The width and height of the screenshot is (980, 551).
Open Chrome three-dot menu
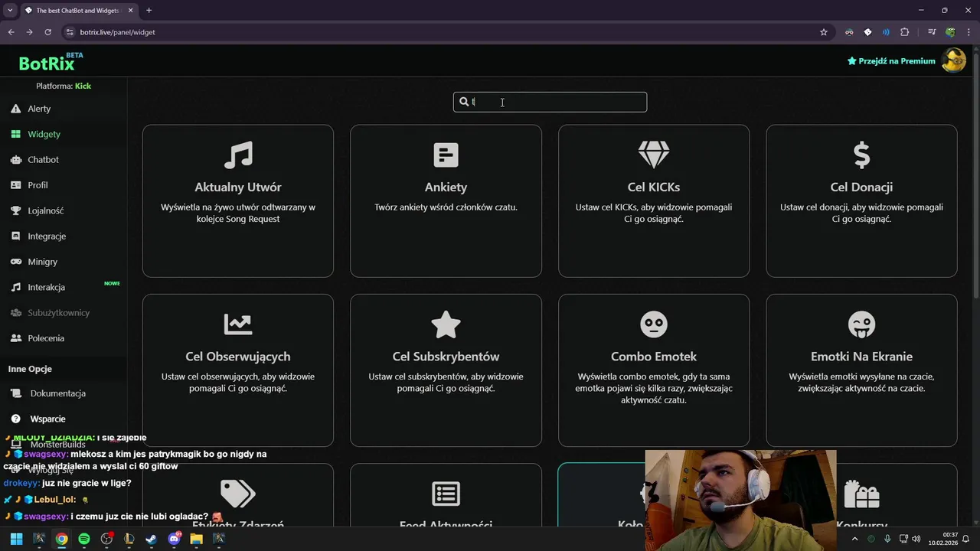coord(968,32)
